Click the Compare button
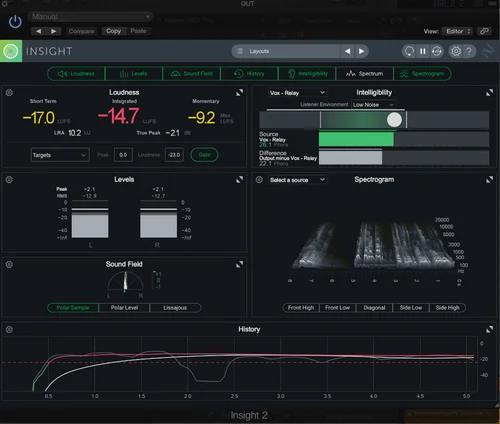The height and width of the screenshot is (424, 500). 81,31
